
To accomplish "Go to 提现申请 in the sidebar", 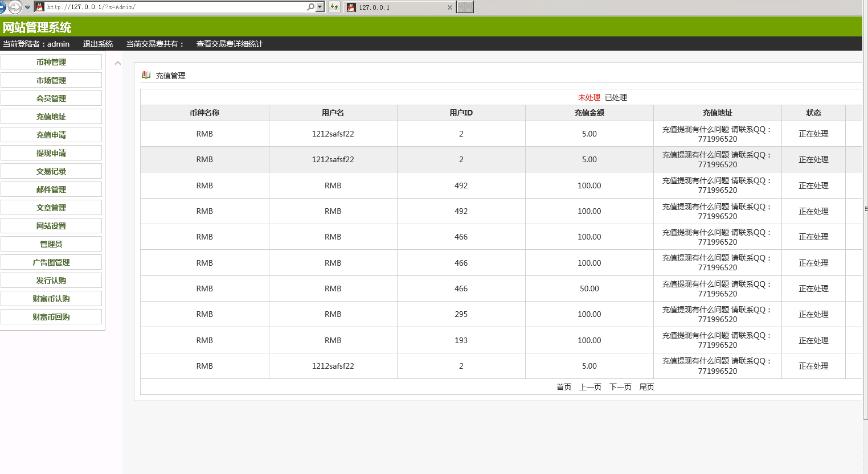I will [x=51, y=153].
